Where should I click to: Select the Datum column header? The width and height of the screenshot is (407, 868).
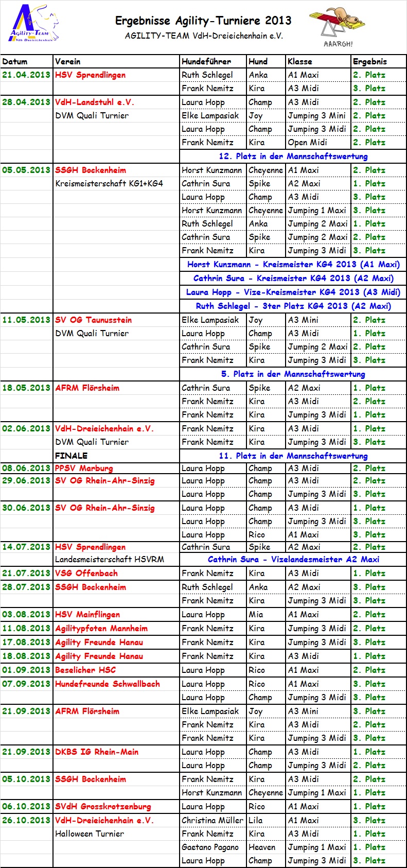click(x=15, y=61)
